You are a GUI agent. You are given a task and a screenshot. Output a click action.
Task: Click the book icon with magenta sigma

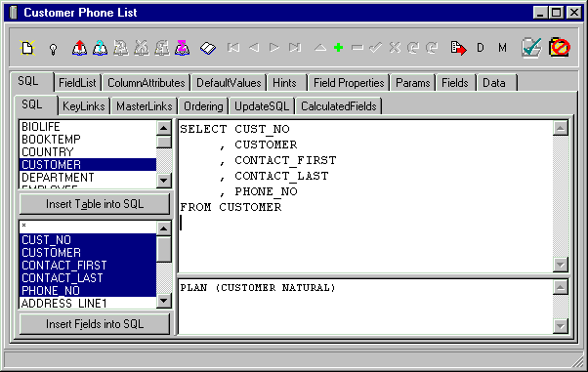click(183, 48)
